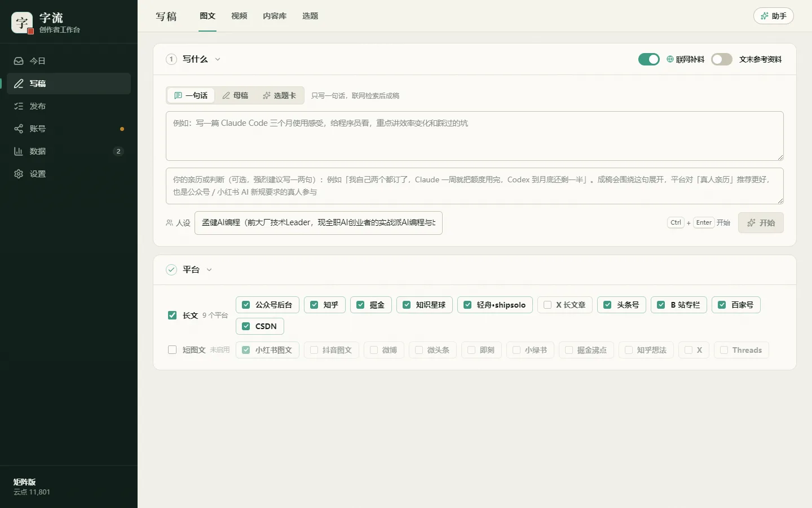Click the topic prompt text area

[x=475, y=136]
